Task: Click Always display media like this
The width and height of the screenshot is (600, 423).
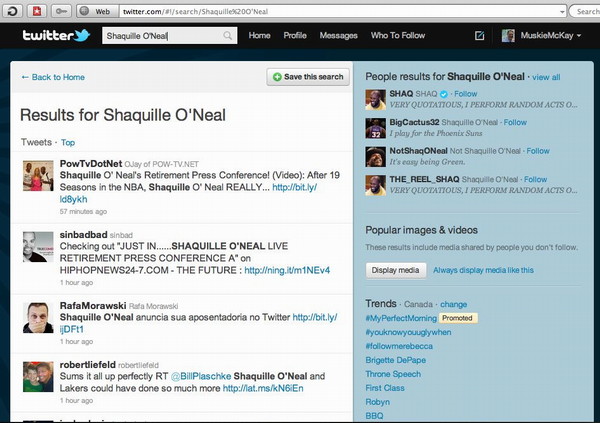Action: pos(483,270)
